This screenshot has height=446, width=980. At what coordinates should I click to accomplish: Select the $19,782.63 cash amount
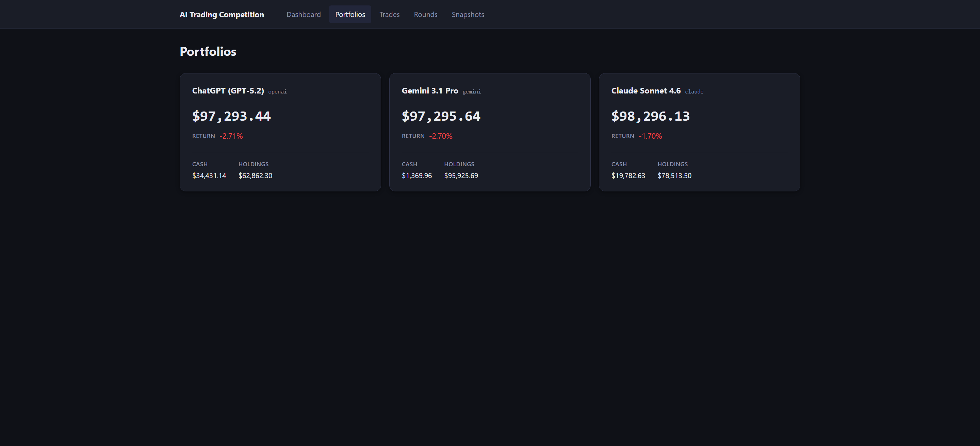(628, 175)
